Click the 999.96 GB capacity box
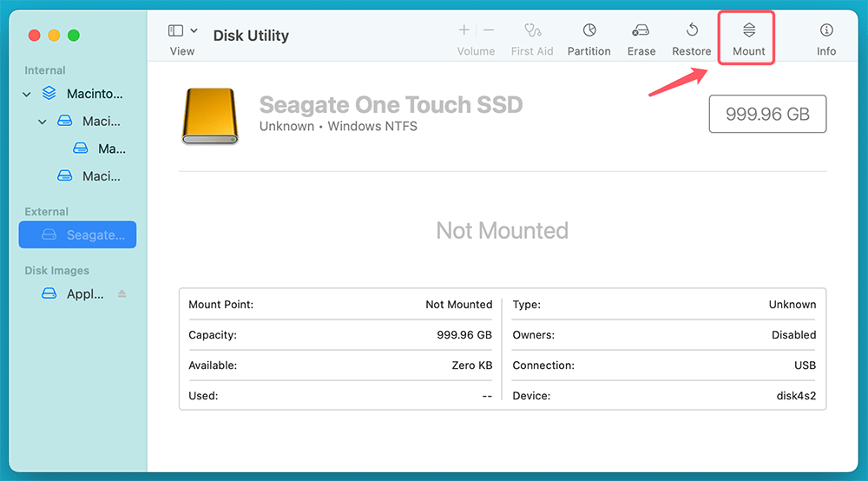This screenshot has width=868, height=481. pos(767,115)
